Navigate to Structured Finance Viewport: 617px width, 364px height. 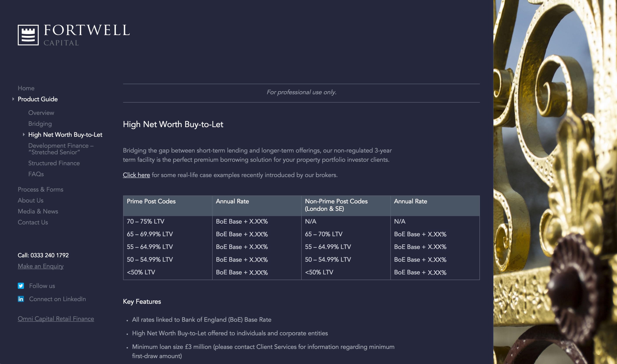(54, 163)
